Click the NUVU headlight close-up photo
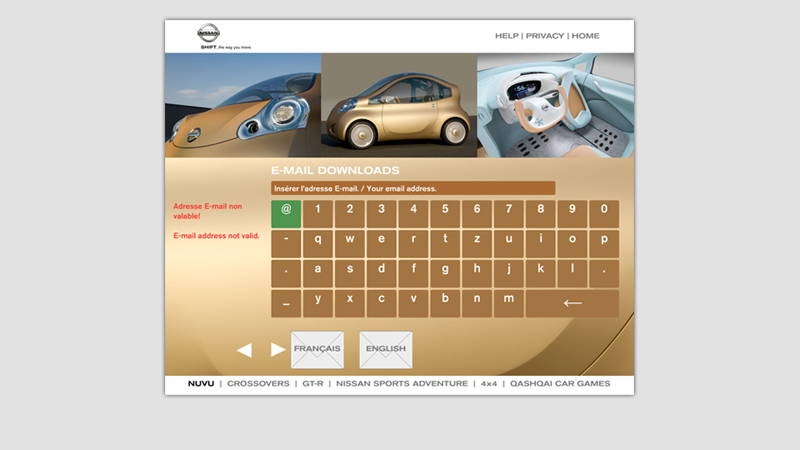Viewport: 800px width, 450px height. tap(243, 105)
